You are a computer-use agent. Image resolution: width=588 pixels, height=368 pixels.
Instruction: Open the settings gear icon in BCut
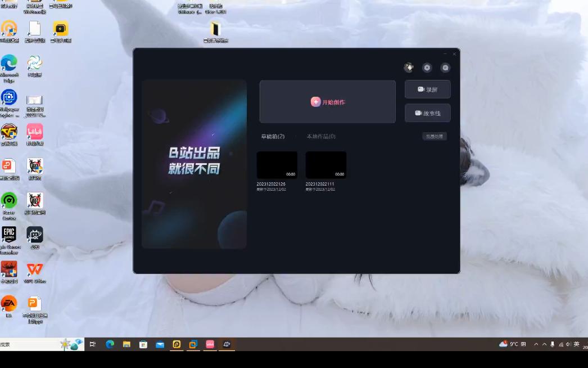pos(427,68)
